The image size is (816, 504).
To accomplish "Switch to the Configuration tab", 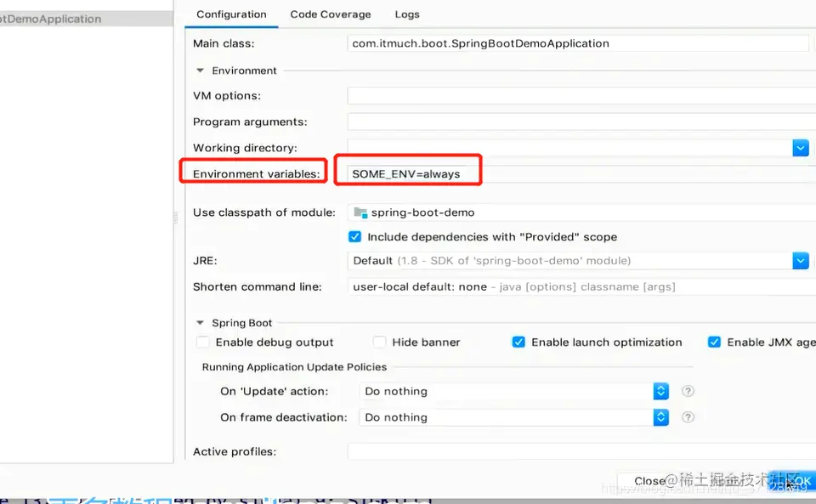I will click(x=231, y=14).
